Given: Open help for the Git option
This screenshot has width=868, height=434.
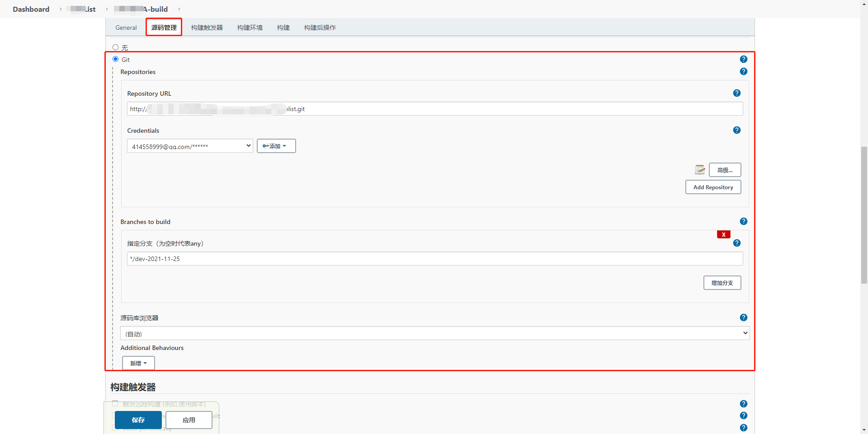Looking at the screenshot, I should point(743,59).
